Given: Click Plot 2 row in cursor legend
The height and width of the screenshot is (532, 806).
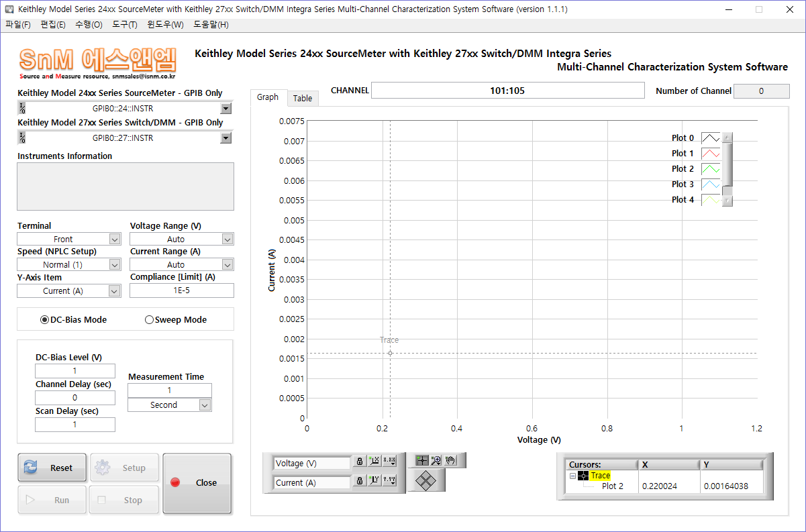Looking at the screenshot, I should pyautogui.click(x=612, y=486).
